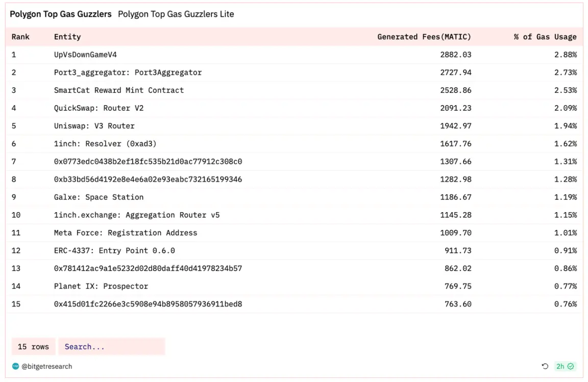
Task: Select the UpVsDownGameV4 entity cell
Action: (x=85, y=55)
